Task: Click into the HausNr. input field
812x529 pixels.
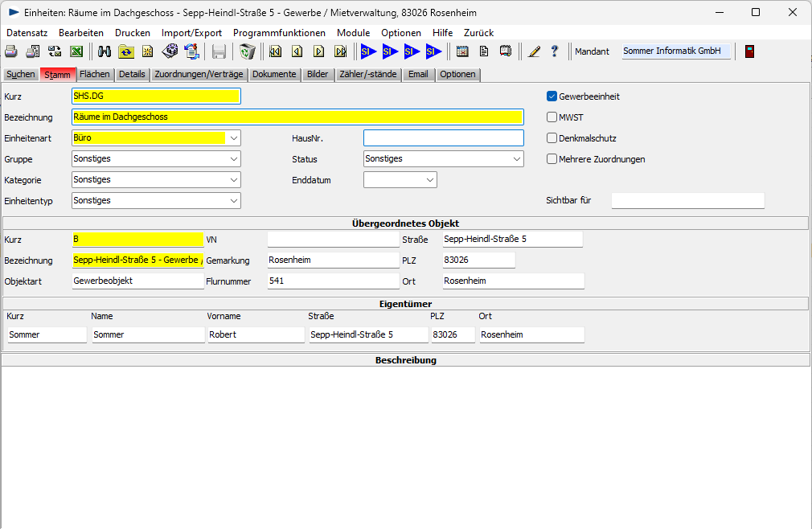Action: click(443, 138)
